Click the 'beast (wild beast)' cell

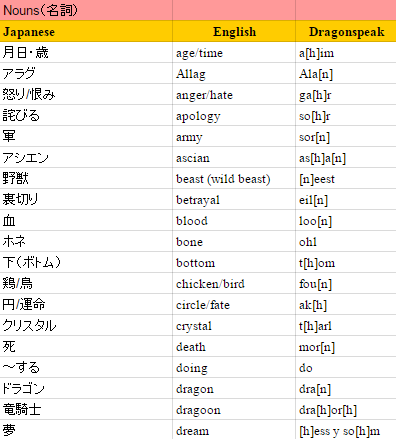[234, 178]
